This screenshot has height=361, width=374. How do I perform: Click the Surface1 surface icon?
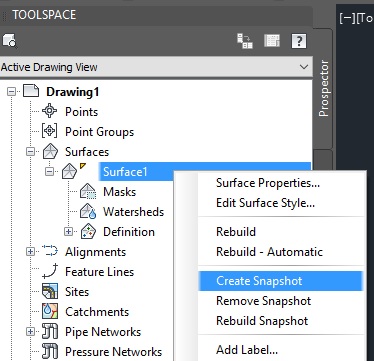[70, 171]
